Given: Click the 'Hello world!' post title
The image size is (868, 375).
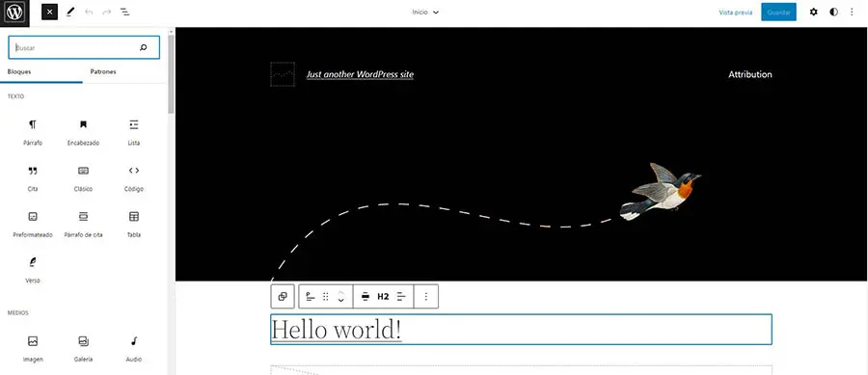Looking at the screenshot, I should click(336, 330).
